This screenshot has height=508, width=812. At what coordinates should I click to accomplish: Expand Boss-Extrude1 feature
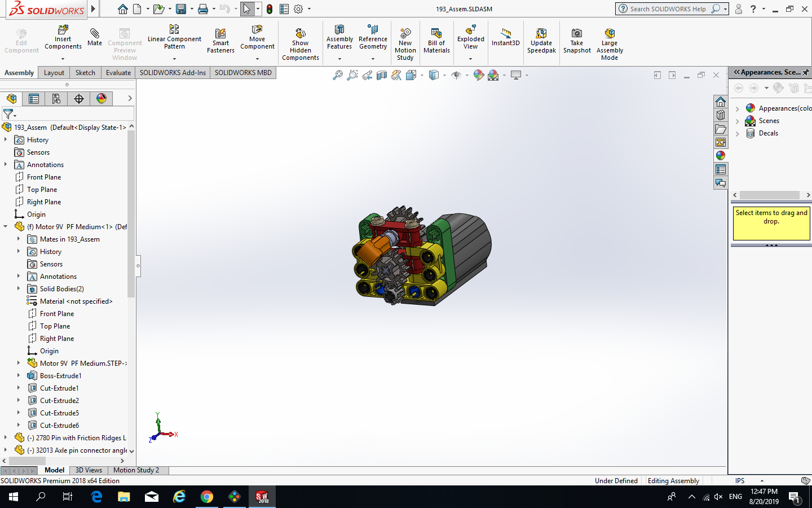(19, 375)
